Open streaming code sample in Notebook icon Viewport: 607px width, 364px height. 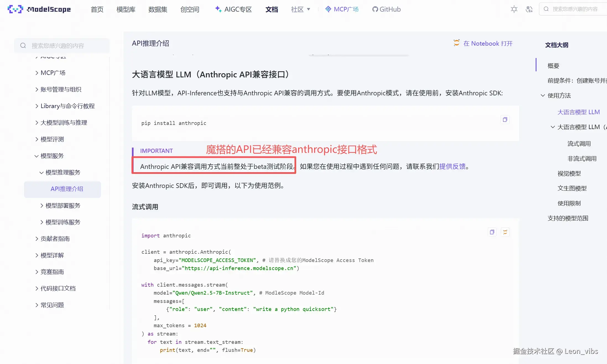click(505, 232)
